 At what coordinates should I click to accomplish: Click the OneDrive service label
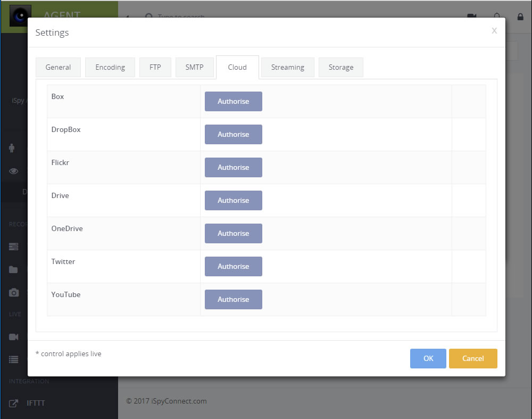pyautogui.click(x=67, y=228)
